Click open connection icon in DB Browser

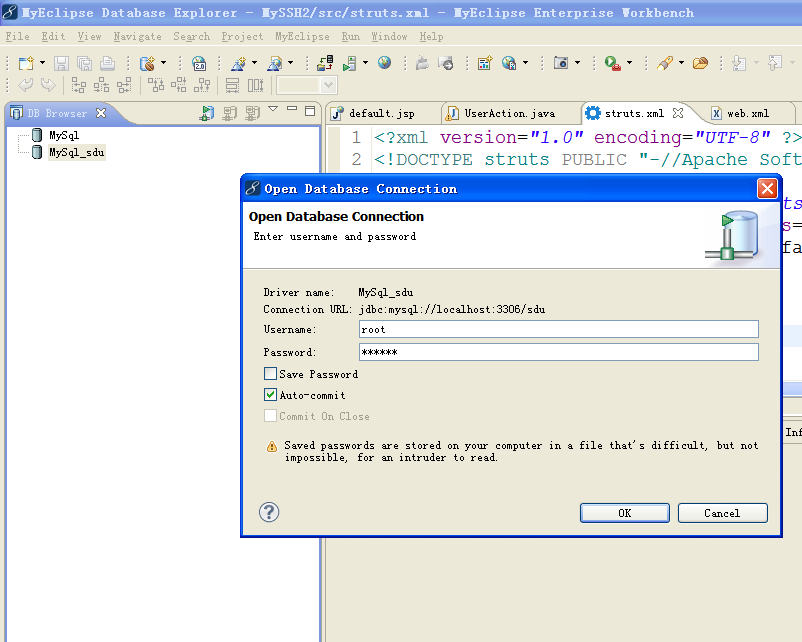pyautogui.click(x=207, y=113)
